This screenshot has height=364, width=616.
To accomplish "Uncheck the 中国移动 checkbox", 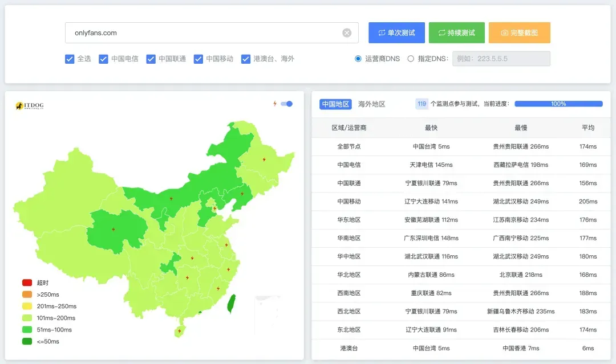I will (199, 59).
